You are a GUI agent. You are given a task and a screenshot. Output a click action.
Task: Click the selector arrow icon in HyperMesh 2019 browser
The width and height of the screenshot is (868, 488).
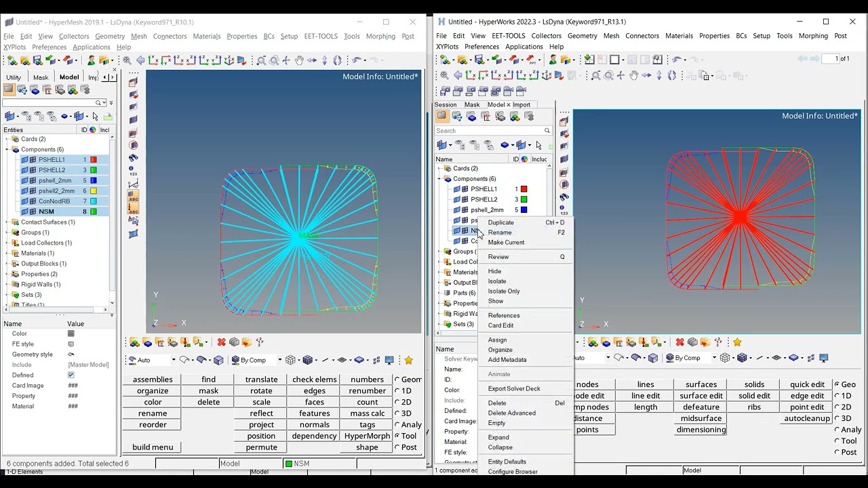(95, 117)
